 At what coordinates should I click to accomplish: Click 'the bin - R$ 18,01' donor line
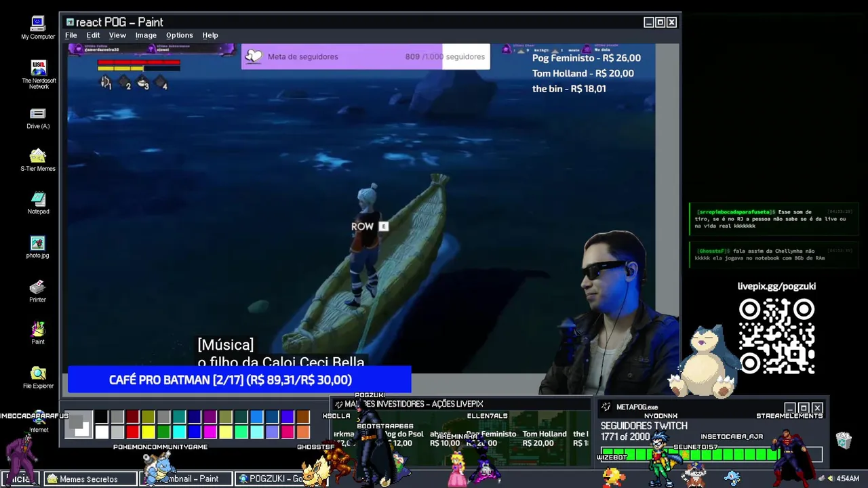[x=569, y=89]
